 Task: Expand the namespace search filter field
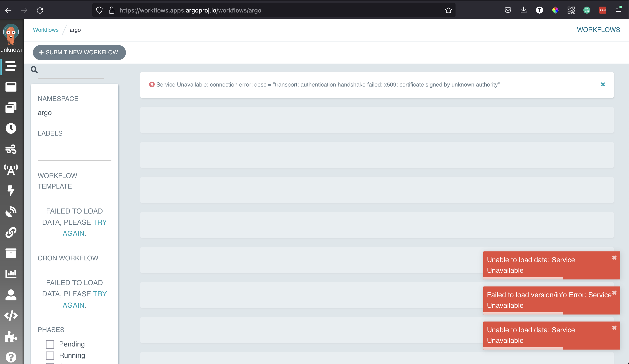click(x=34, y=70)
